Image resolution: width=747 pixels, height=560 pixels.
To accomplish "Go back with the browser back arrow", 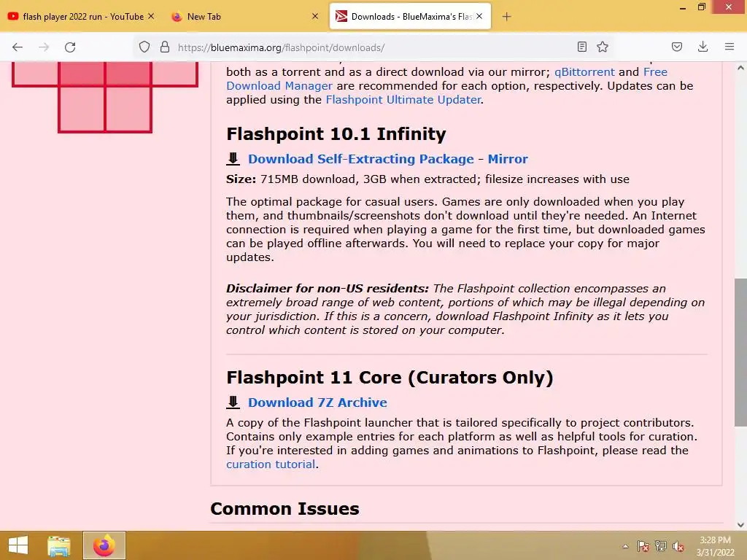I will click(18, 47).
